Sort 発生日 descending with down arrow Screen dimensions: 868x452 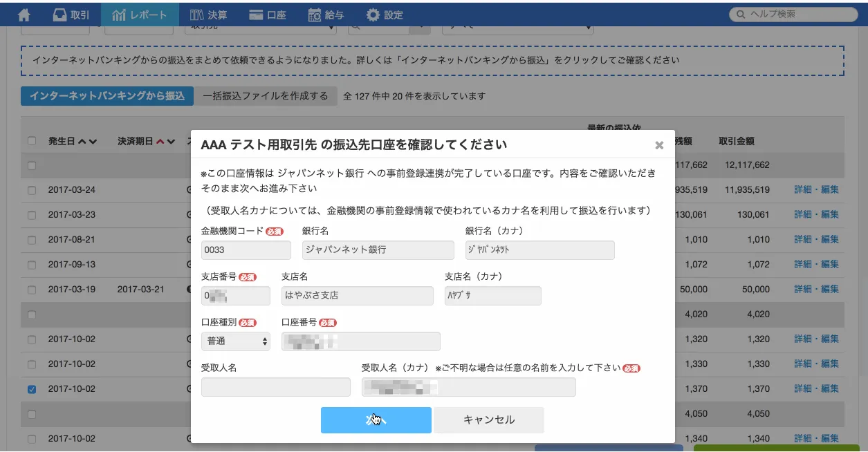pyautogui.click(x=93, y=142)
